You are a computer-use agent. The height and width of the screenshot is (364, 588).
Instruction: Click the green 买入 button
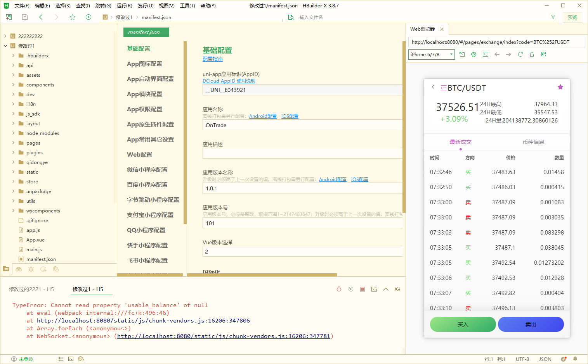(x=463, y=324)
